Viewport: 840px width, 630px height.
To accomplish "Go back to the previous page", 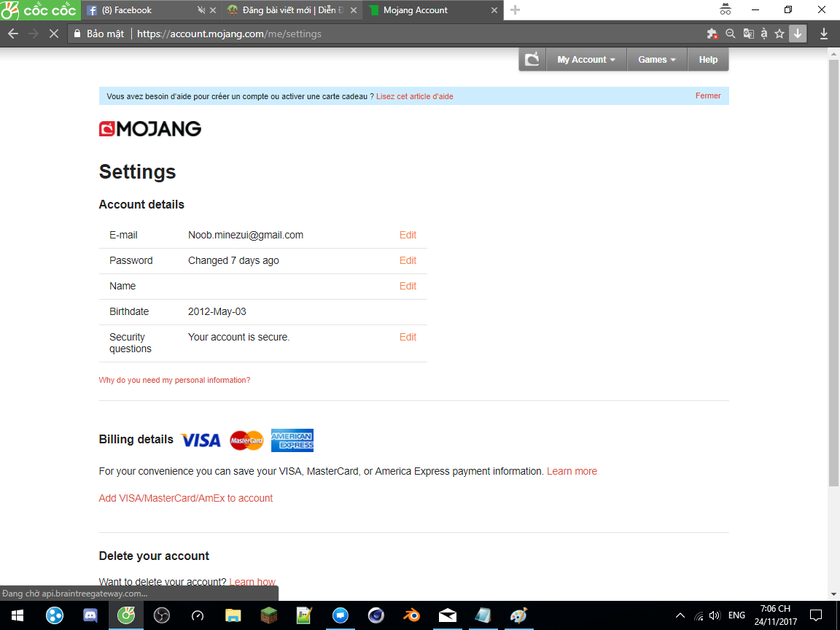I will (x=13, y=34).
